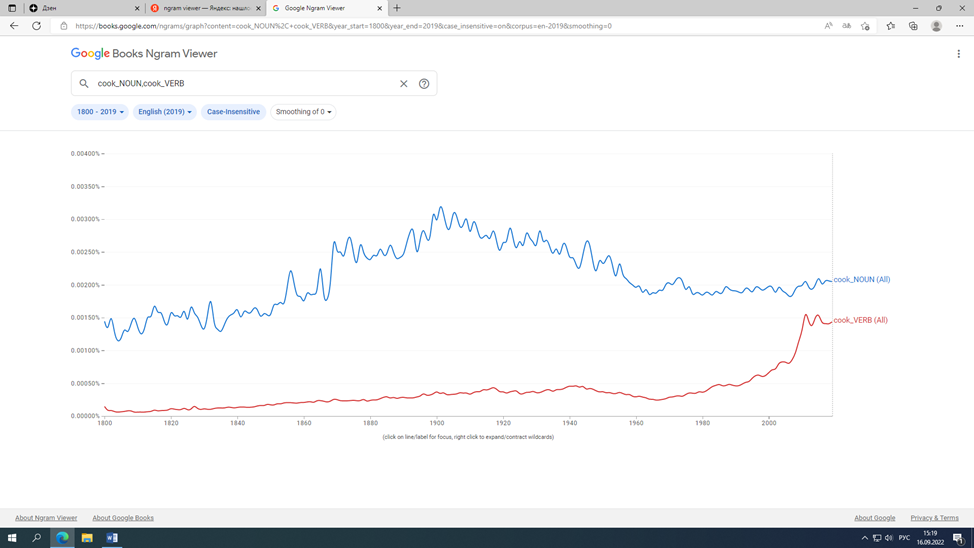The height and width of the screenshot is (548, 974).
Task: Open the Privacy & Terms link
Action: coord(934,518)
